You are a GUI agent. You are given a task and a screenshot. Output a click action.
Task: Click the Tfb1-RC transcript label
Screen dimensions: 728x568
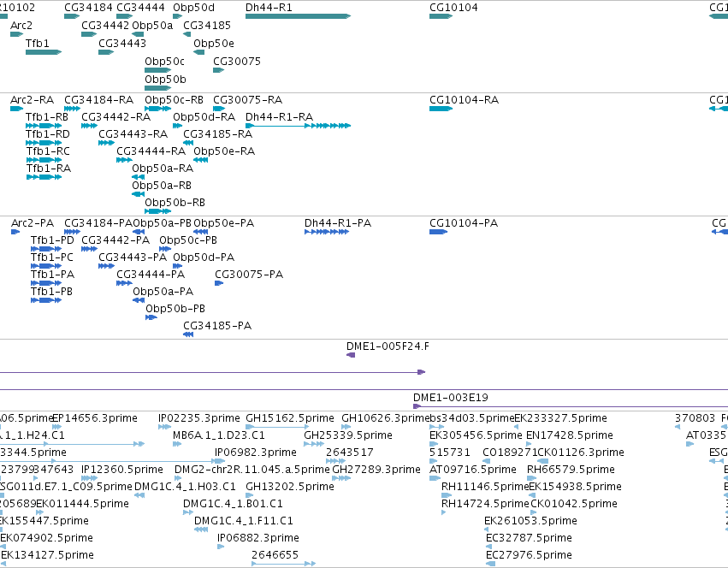click(x=48, y=151)
